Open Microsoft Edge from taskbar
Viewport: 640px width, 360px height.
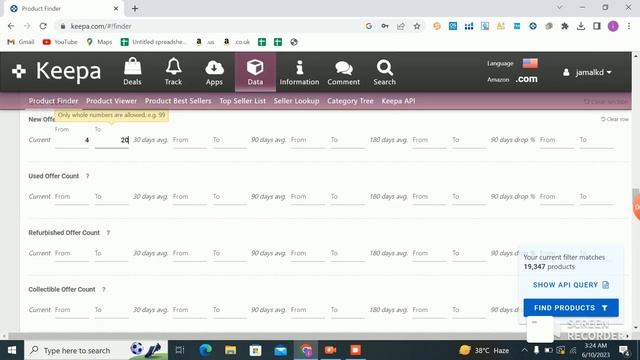click(205, 350)
